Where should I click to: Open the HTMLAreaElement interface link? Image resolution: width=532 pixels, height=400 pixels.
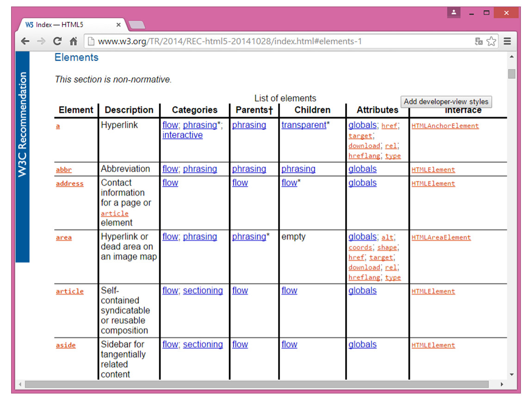(x=441, y=237)
